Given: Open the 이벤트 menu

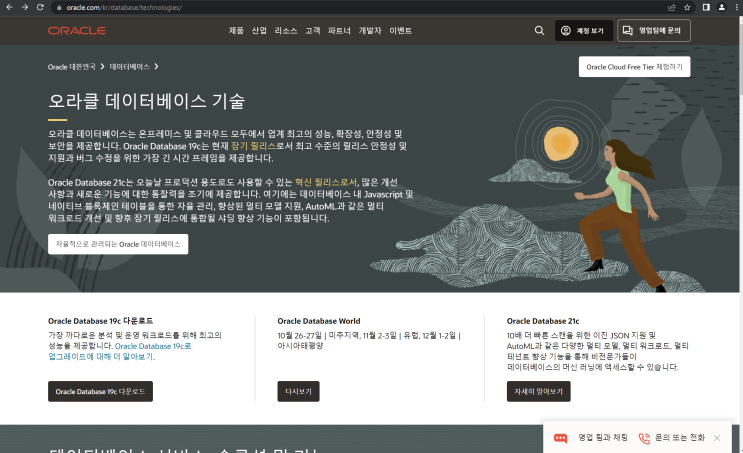Looking at the screenshot, I should (x=400, y=30).
